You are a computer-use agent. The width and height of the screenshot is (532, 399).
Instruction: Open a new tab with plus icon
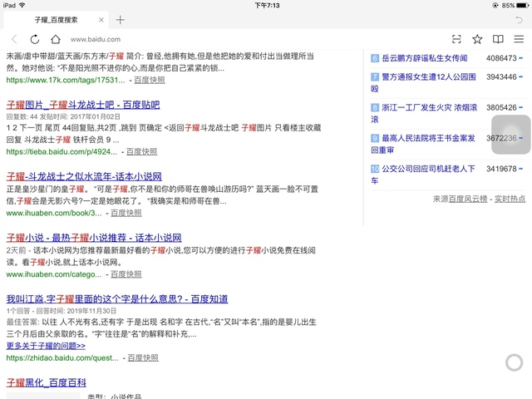[x=121, y=19]
